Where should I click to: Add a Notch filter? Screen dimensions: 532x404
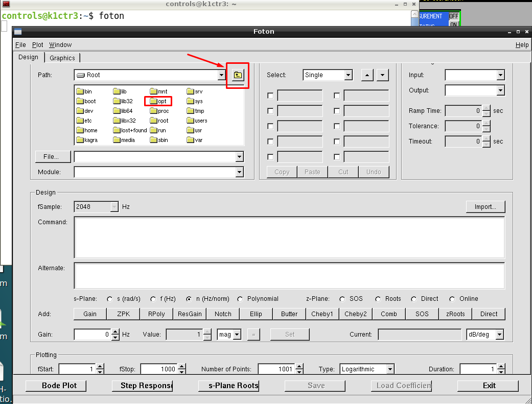tap(223, 314)
